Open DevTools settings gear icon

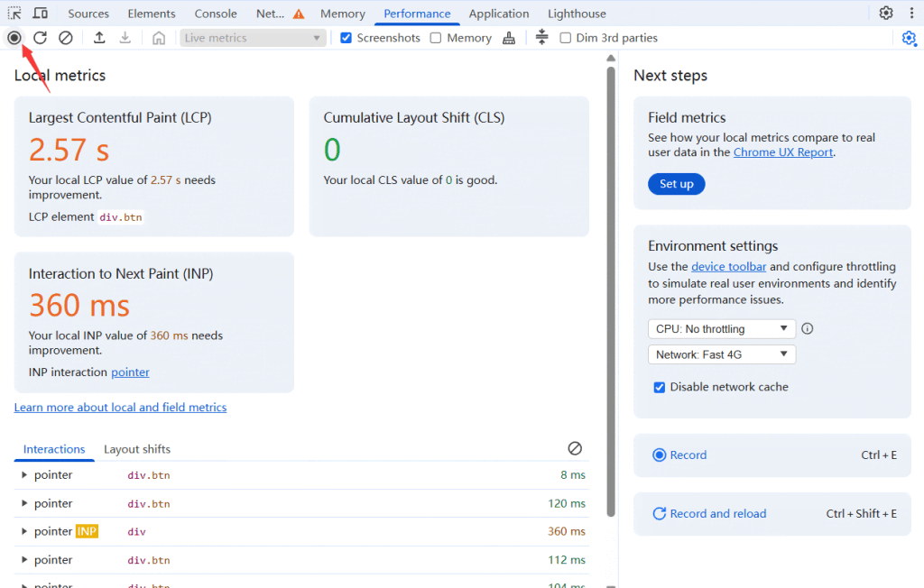886,13
